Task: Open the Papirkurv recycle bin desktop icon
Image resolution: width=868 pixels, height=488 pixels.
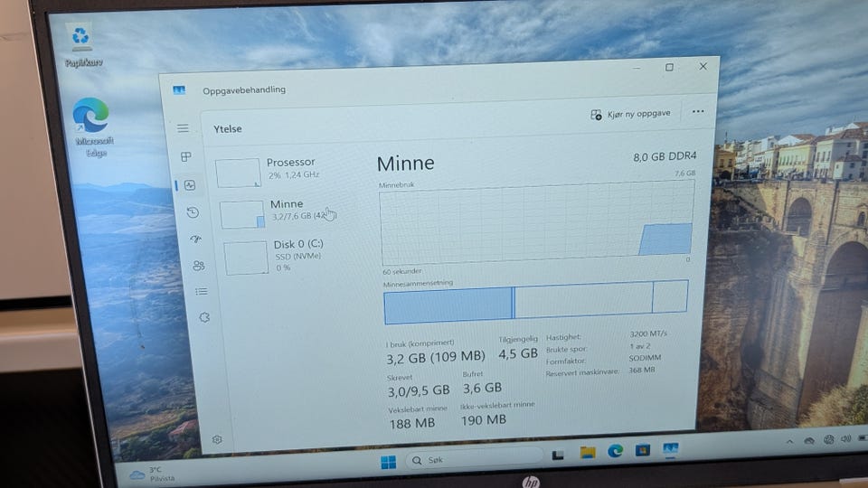Action: tap(82, 45)
